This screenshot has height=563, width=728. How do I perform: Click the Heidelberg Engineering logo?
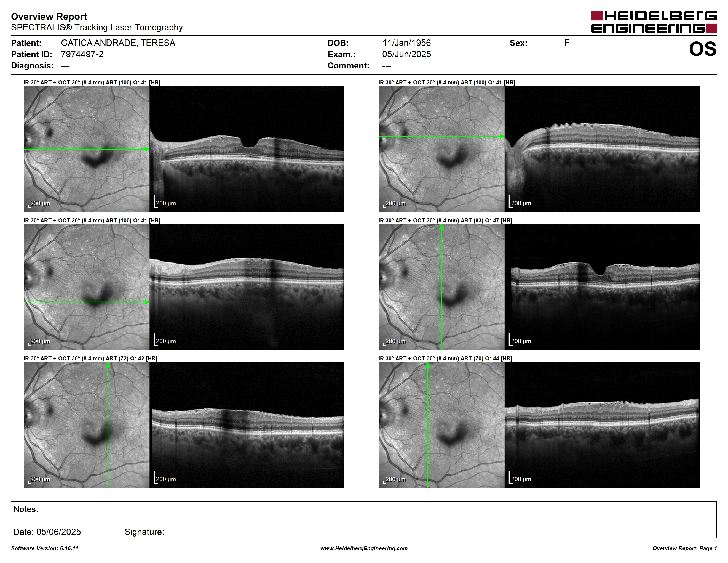654,22
